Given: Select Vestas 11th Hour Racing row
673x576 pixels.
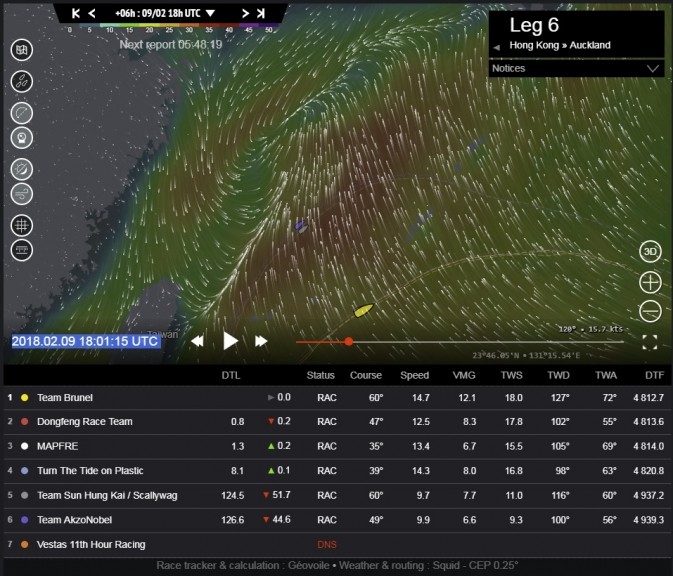Looking at the screenshot, I should (336, 545).
